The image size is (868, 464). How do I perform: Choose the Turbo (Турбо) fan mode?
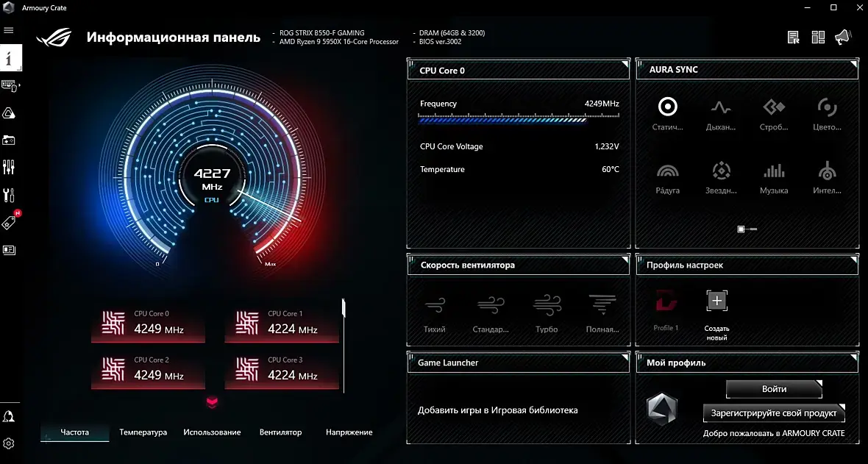pyautogui.click(x=547, y=313)
